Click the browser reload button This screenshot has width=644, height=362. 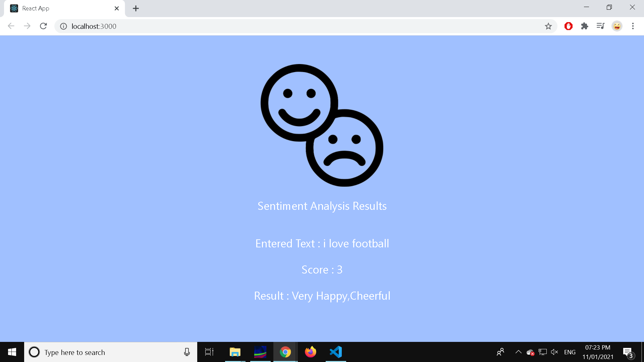[x=43, y=26]
